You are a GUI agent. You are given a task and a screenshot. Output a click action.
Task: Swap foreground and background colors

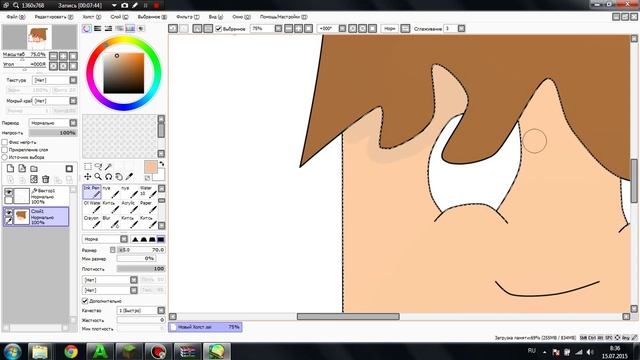point(162,164)
